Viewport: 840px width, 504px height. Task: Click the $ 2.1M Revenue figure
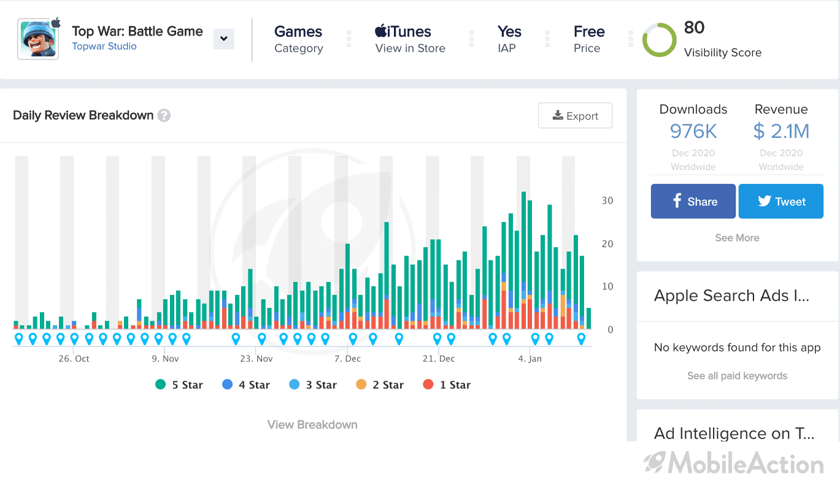(781, 131)
